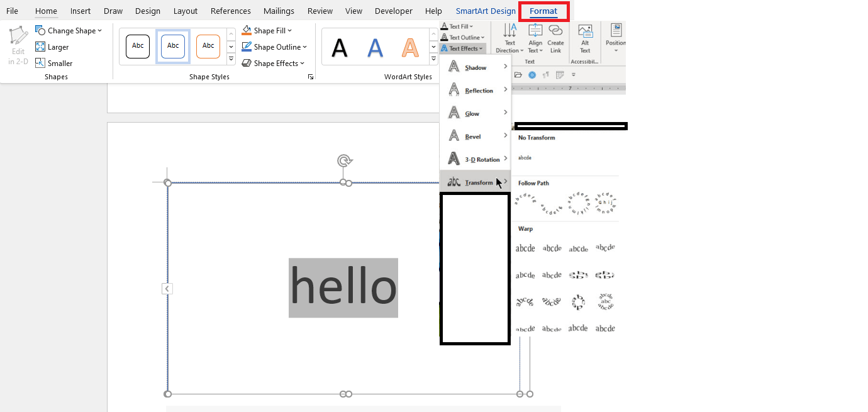
Task: Switch to the Developer tab
Action: [x=394, y=11]
